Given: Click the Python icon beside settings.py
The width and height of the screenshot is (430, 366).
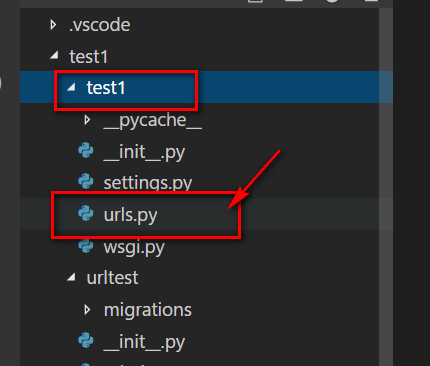Looking at the screenshot, I should [86, 181].
